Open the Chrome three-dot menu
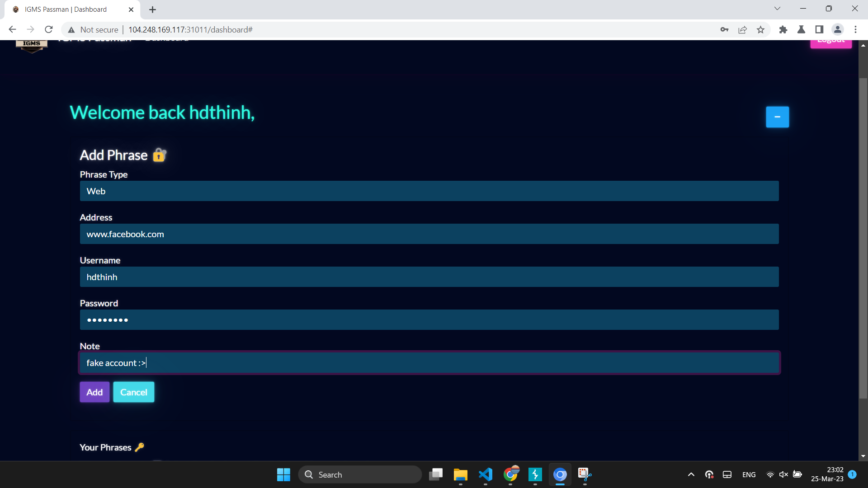 tap(855, 30)
